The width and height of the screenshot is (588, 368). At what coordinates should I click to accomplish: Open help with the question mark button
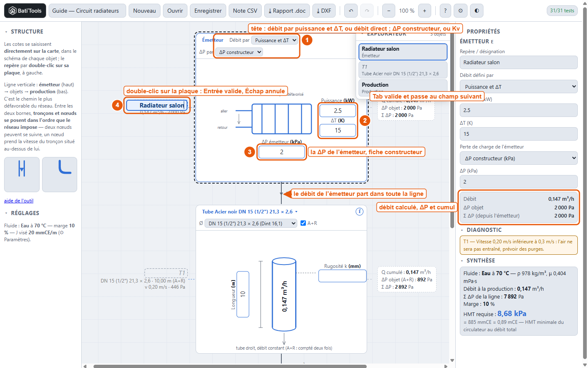(x=445, y=11)
